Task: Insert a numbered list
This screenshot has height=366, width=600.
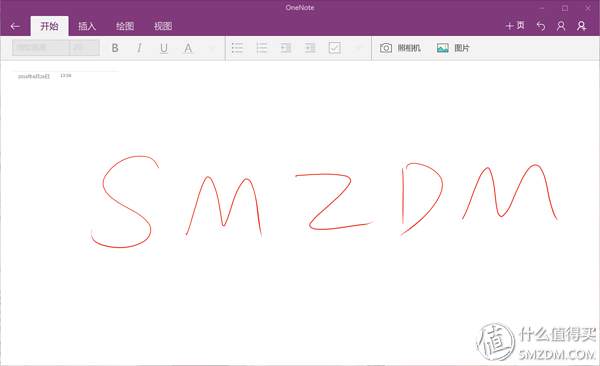Action: pyautogui.click(x=262, y=48)
